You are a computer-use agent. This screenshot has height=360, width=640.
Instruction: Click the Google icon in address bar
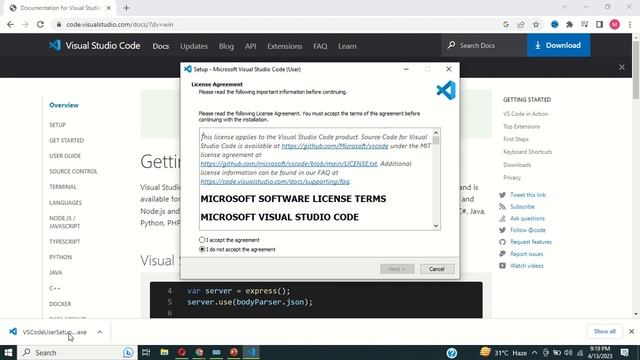(x=506, y=24)
